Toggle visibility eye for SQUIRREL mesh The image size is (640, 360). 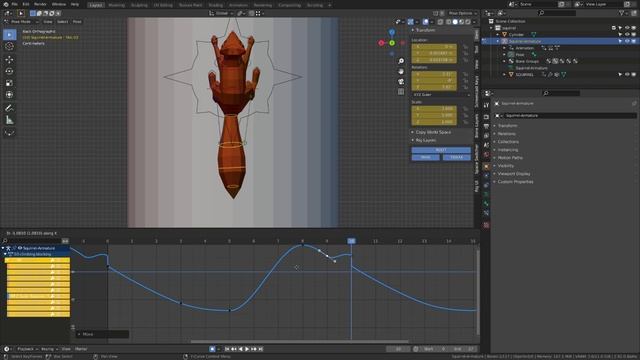[627, 75]
